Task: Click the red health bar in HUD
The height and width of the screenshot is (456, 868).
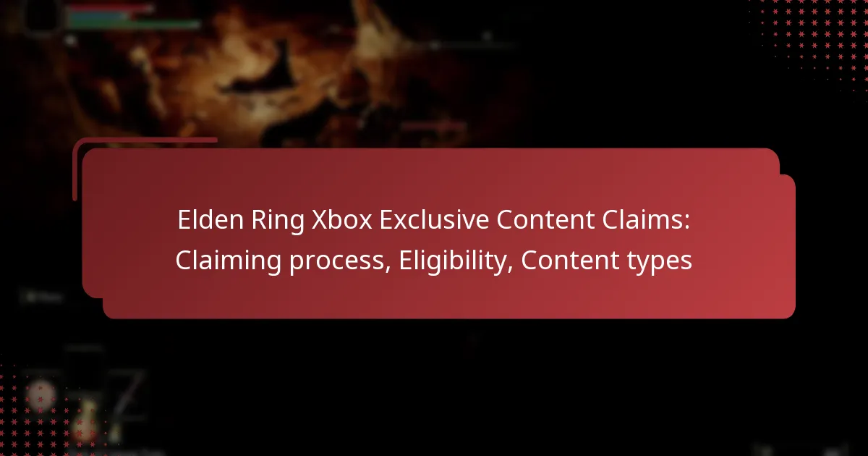Action: coord(110,9)
